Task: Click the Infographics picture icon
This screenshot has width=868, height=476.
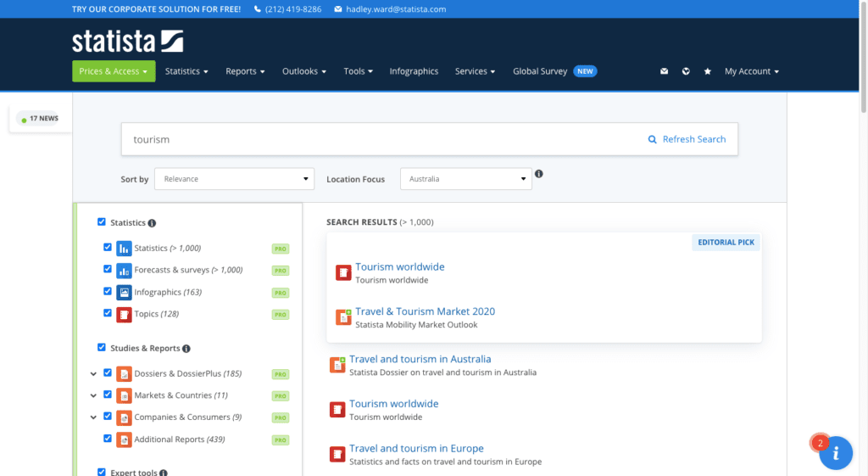Action: pos(124,292)
